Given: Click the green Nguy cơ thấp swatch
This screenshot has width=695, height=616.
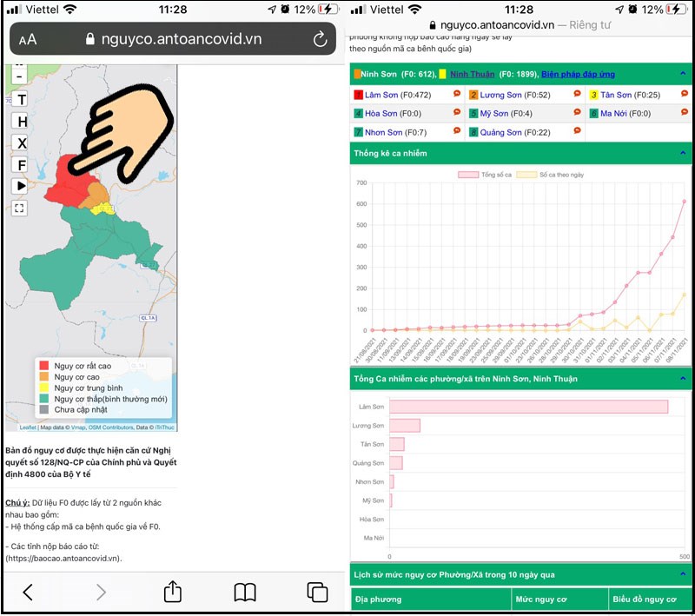Looking at the screenshot, I should pos(44,399).
